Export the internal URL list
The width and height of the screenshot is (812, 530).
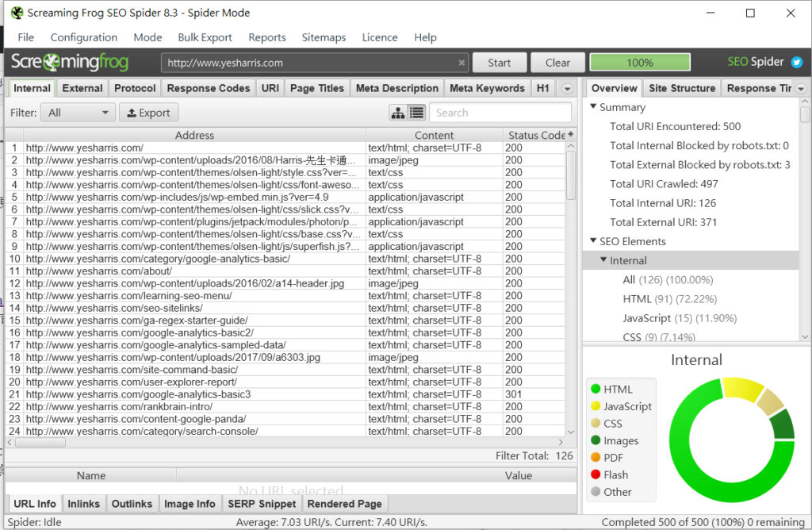coord(148,113)
